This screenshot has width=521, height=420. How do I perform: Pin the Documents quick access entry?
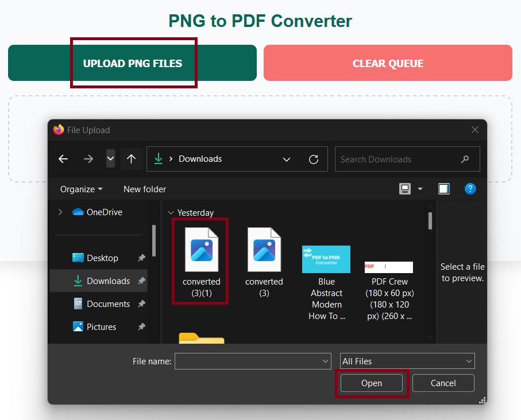(x=141, y=304)
